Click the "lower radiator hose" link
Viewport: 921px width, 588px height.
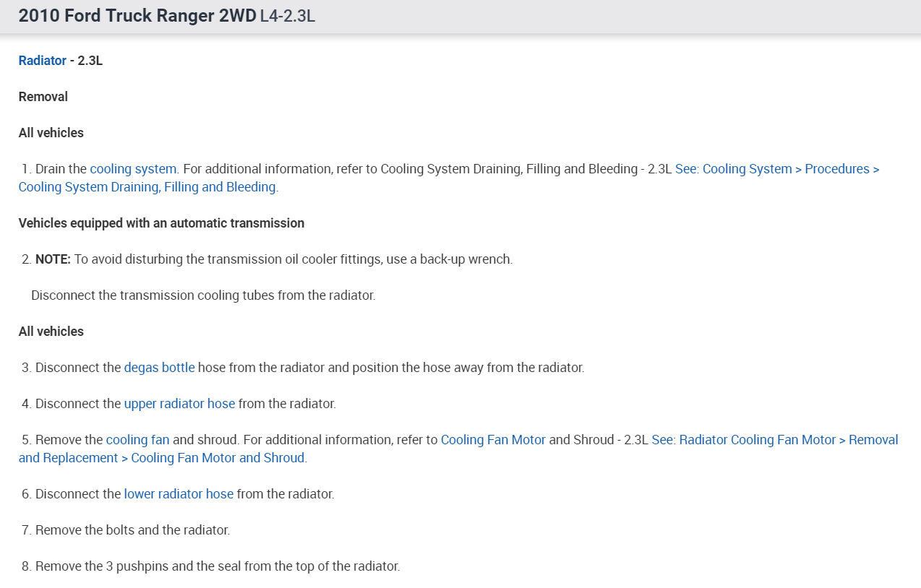click(x=179, y=494)
